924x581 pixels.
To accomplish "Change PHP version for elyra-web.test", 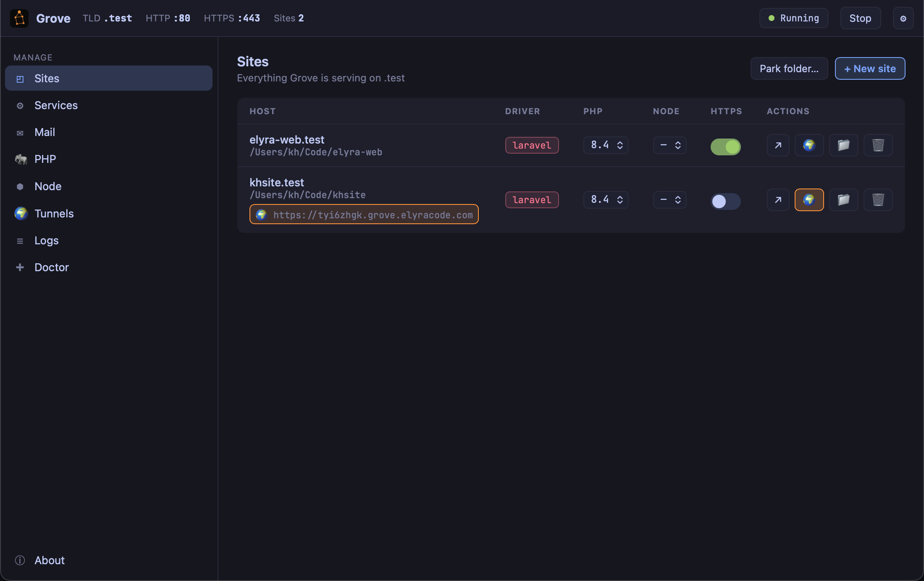I will tap(606, 145).
